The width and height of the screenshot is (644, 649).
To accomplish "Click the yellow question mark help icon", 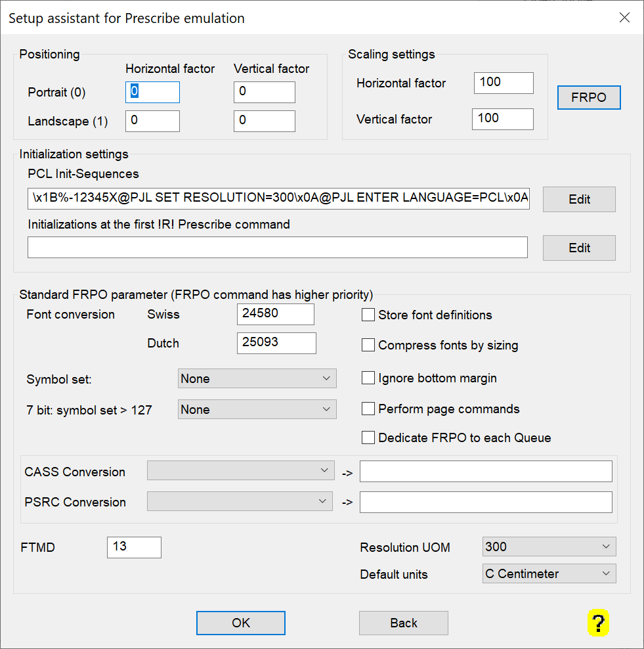I will 598,623.
